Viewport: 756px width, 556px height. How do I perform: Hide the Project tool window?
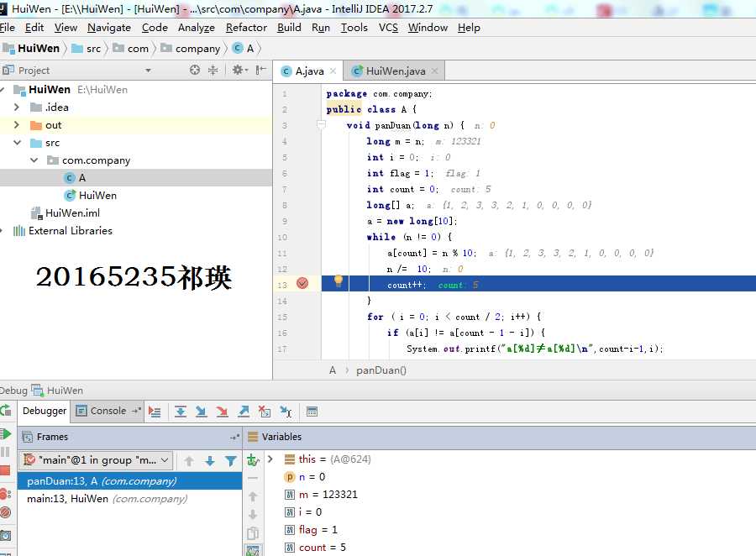click(261, 70)
